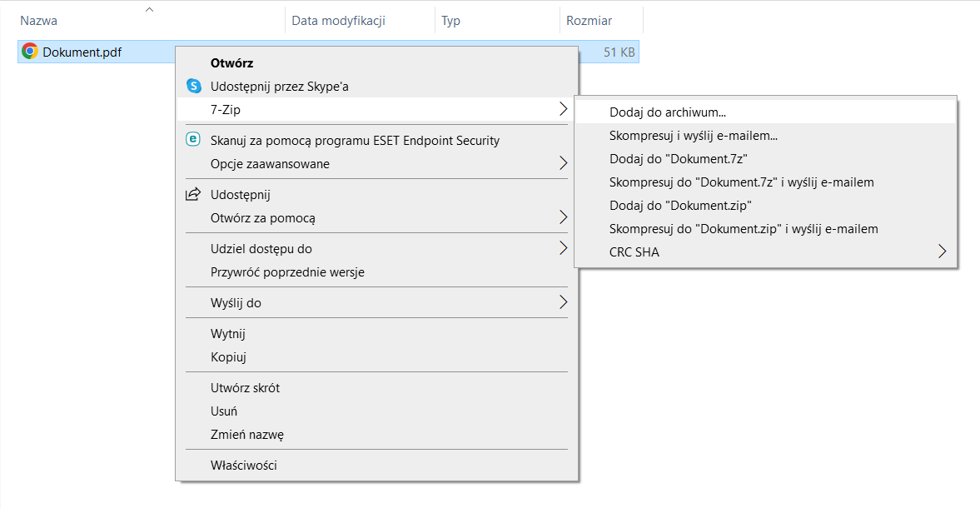Viewport: 980px width, 508px height.
Task: Click Otwórz za pomocą menu entry
Action: point(263,218)
